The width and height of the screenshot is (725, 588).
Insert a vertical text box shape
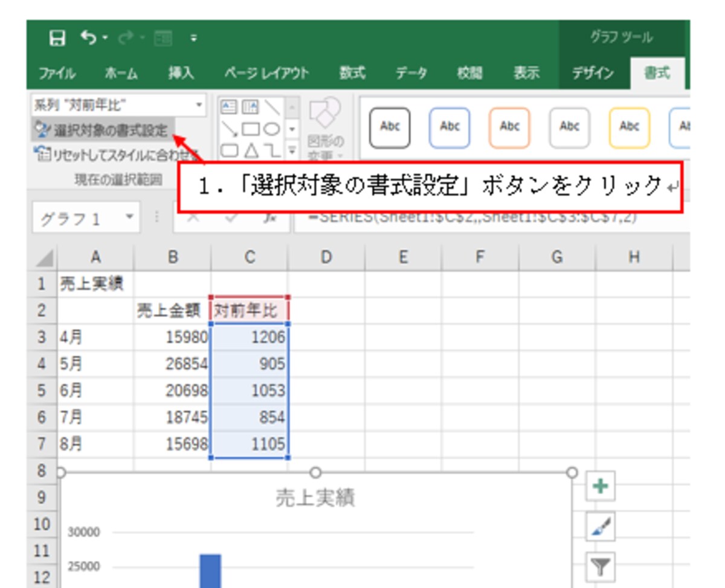pos(251,107)
